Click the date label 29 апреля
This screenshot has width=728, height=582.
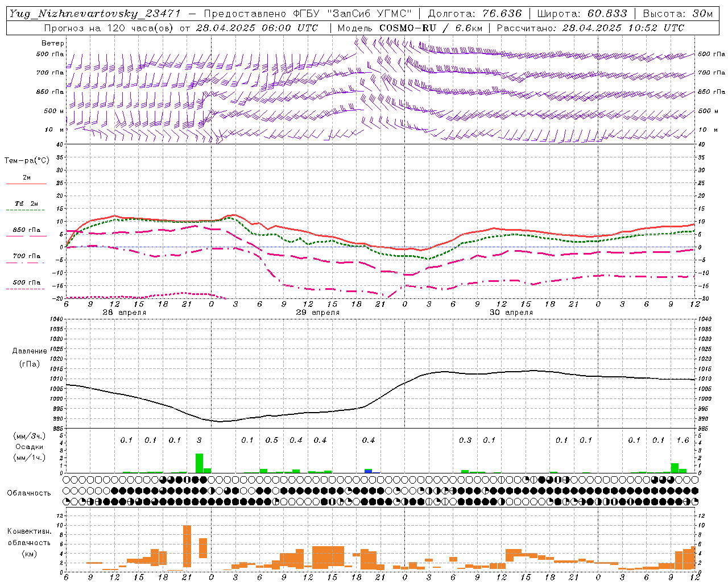317,313
